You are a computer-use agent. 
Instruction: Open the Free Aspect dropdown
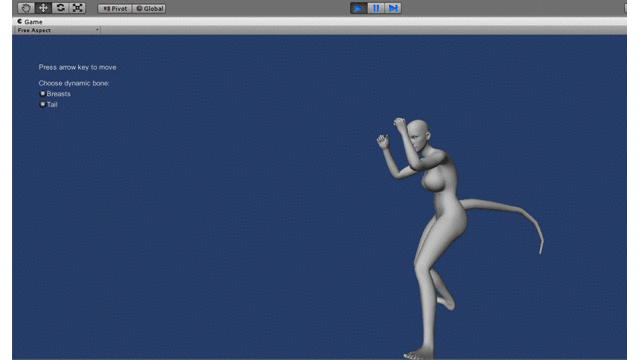[58, 30]
